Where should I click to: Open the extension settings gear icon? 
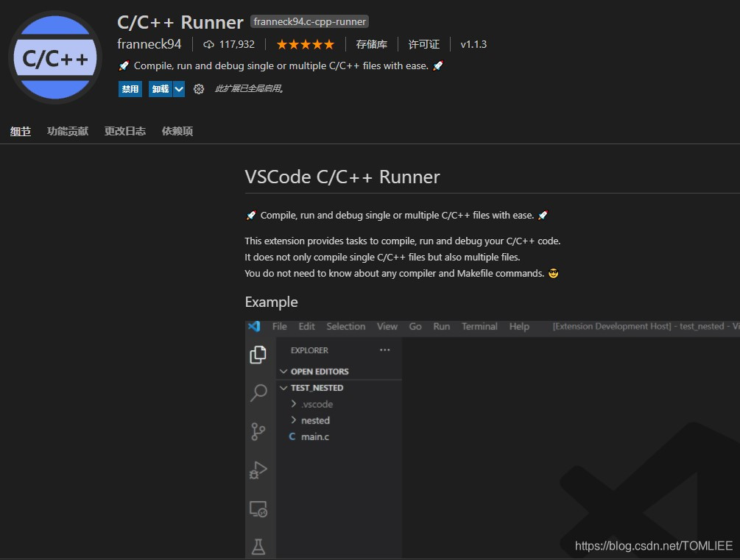[199, 89]
